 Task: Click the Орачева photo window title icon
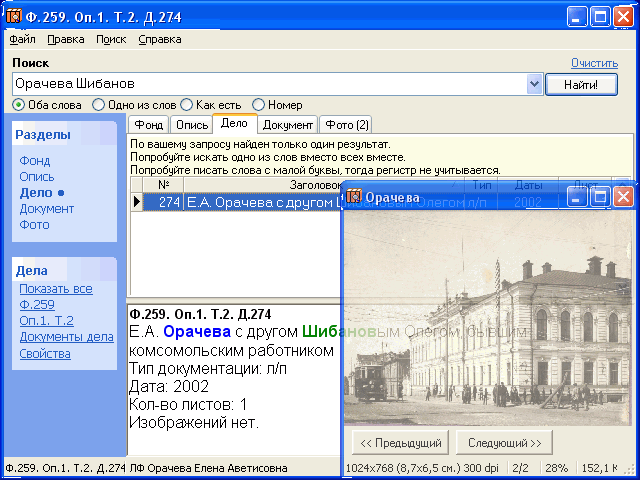click(353, 196)
